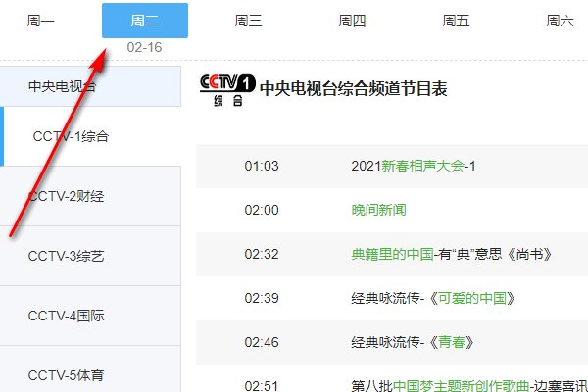Screen dimensions: 588x392
Task: Click the 01:03 time entry
Action: (x=262, y=166)
